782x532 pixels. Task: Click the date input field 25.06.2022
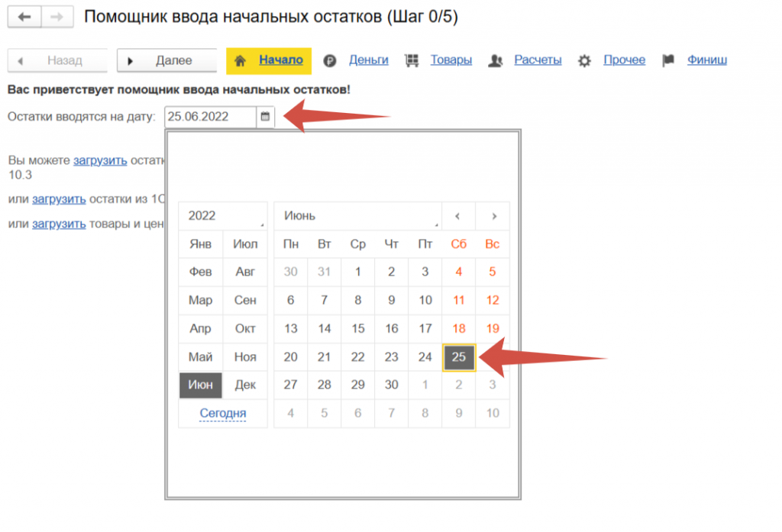coord(210,117)
